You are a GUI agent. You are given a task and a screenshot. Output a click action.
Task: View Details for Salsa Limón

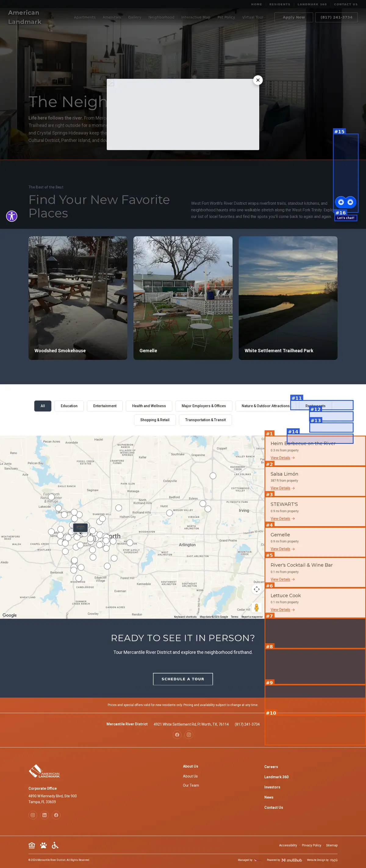coord(282,488)
